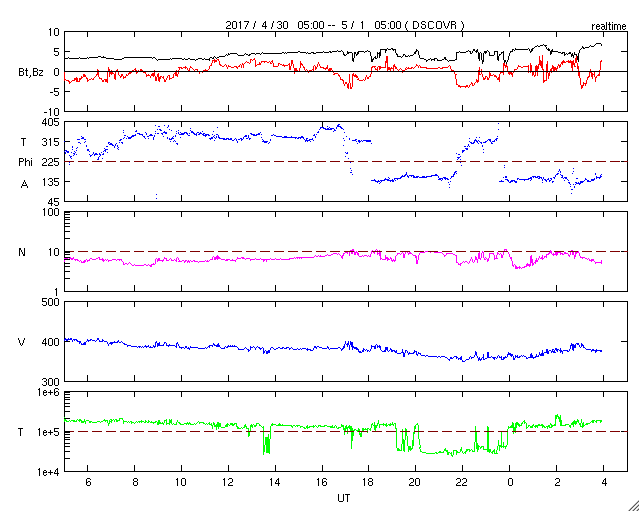This screenshot has height=512, width=640.
Task: Click the '500' tick on the velocity axis
Action: [51, 302]
